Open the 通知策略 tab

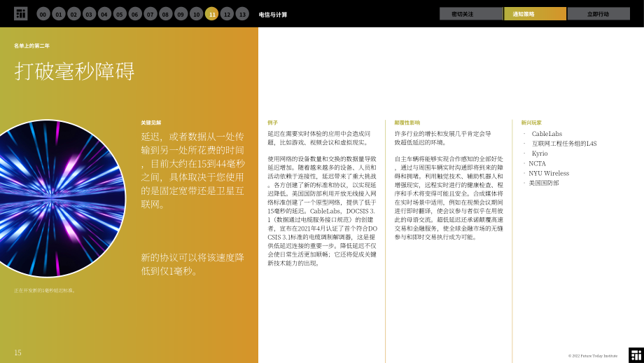pyautogui.click(x=535, y=13)
